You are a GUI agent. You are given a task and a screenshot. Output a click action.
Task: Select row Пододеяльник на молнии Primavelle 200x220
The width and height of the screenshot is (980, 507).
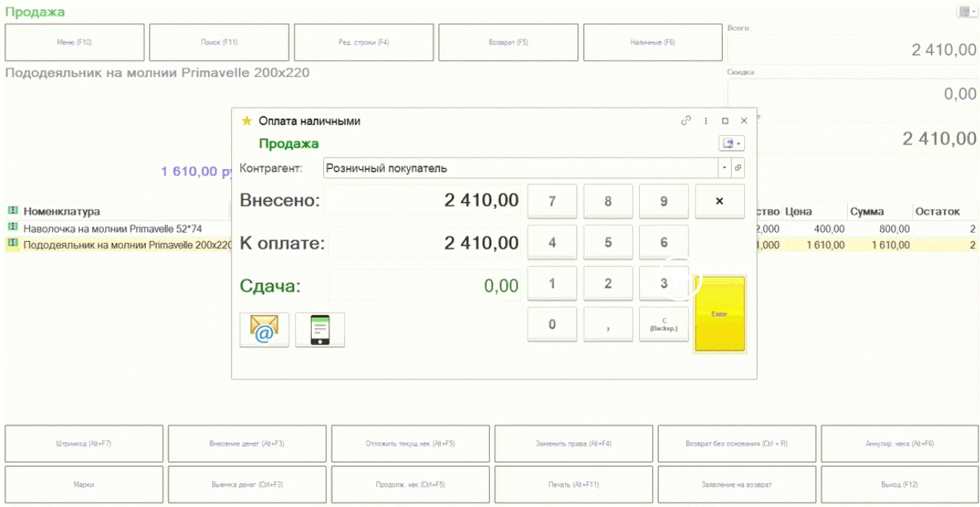click(x=119, y=244)
